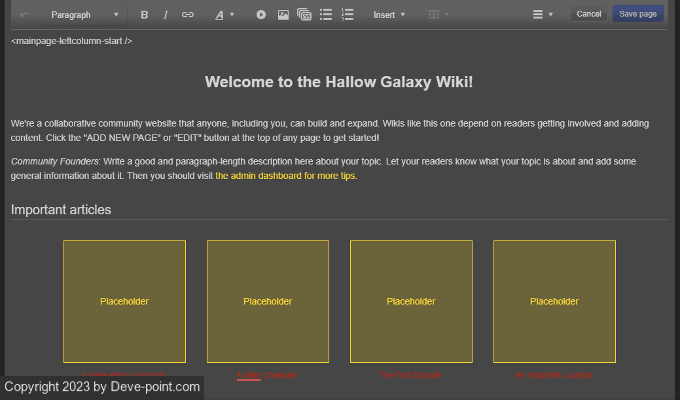Insert an image using picture icon

(x=283, y=15)
